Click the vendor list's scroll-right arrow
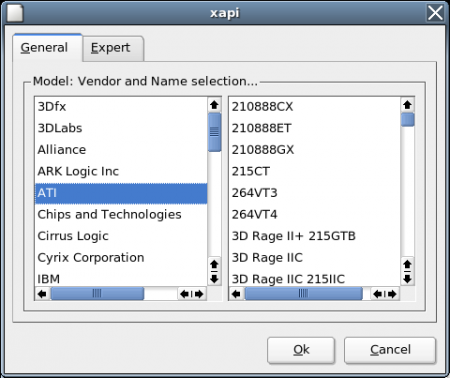 tap(199, 294)
